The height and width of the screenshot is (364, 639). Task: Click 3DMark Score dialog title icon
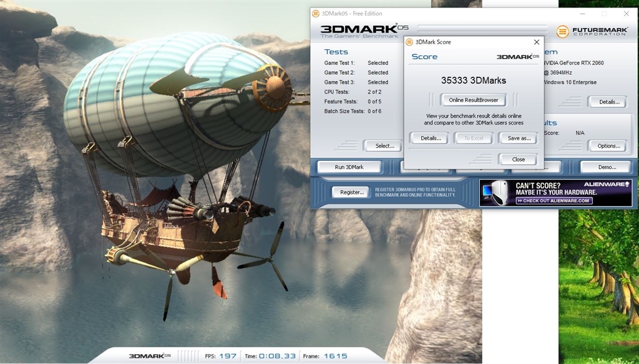(x=409, y=42)
